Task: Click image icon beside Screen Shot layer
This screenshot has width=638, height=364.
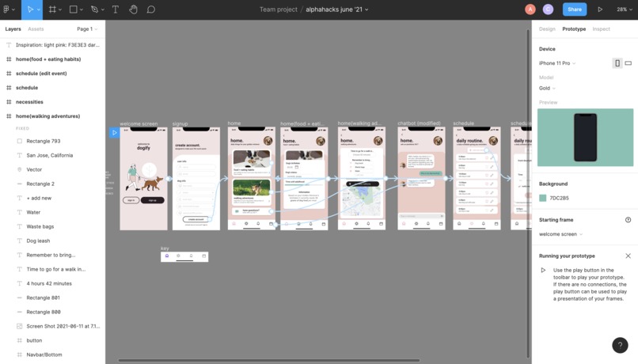Action: pyautogui.click(x=19, y=326)
